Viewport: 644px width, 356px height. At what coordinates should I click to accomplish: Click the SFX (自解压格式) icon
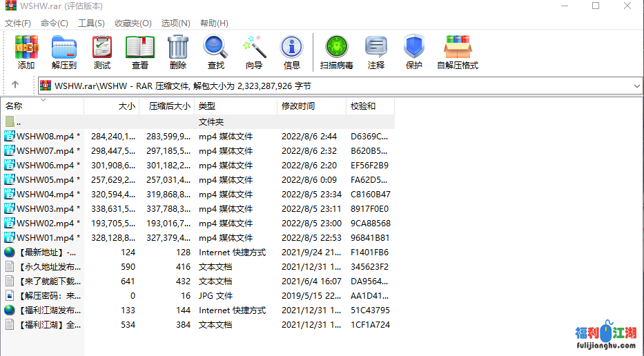457,52
